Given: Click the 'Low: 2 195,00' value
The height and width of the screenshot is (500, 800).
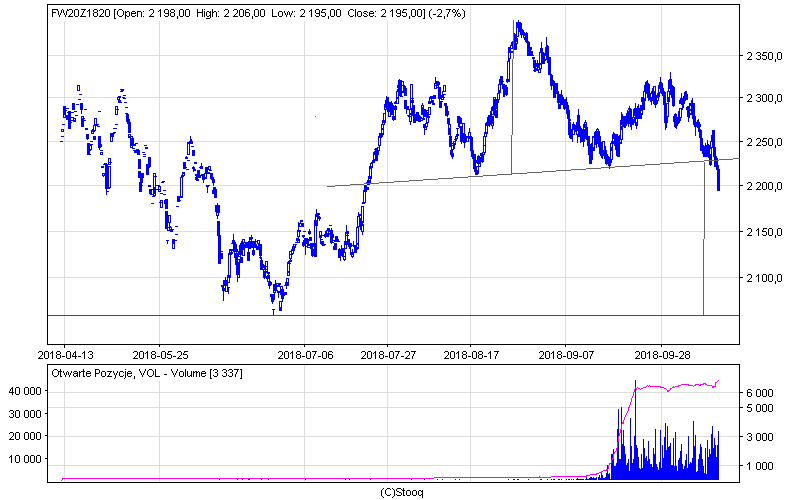Looking at the screenshot, I should click(x=306, y=14).
